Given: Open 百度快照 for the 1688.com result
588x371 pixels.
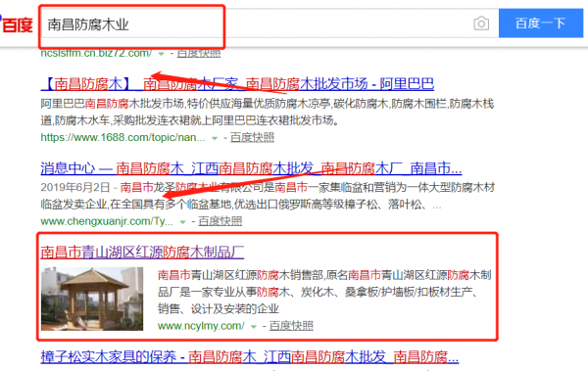Looking at the screenshot, I should pyautogui.click(x=252, y=137).
